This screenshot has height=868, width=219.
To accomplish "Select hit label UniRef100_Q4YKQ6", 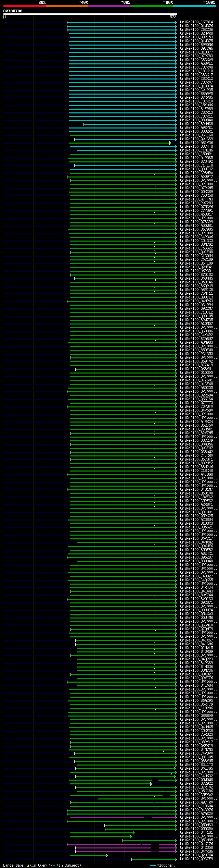I will coord(196,852).
